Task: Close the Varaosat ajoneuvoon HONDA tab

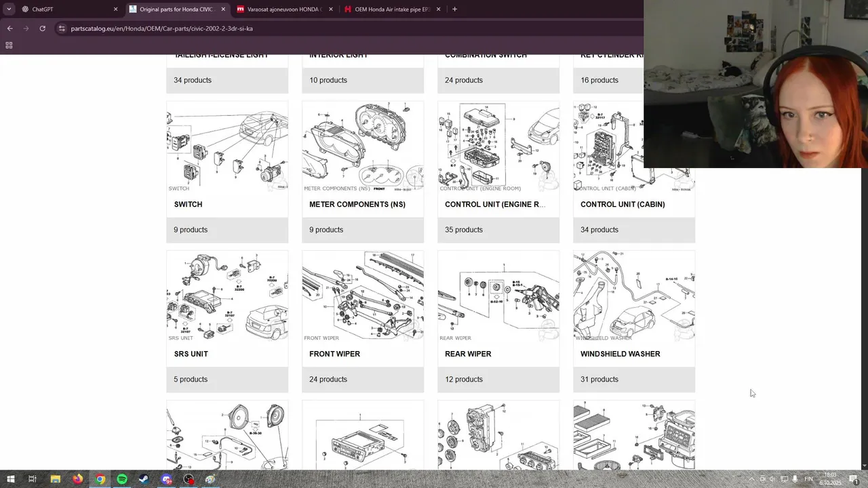Action: (x=331, y=9)
